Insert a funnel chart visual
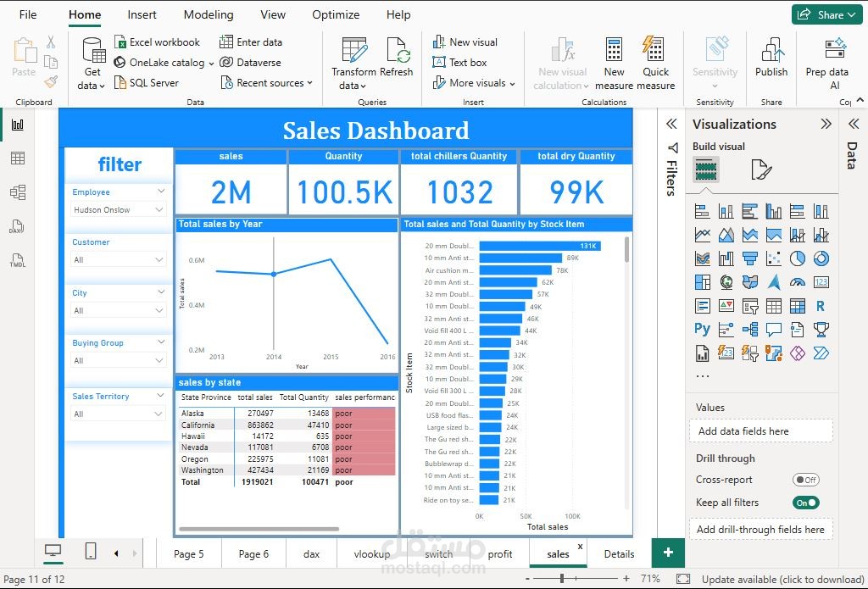This screenshot has width=868, height=589. (x=750, y=258)
